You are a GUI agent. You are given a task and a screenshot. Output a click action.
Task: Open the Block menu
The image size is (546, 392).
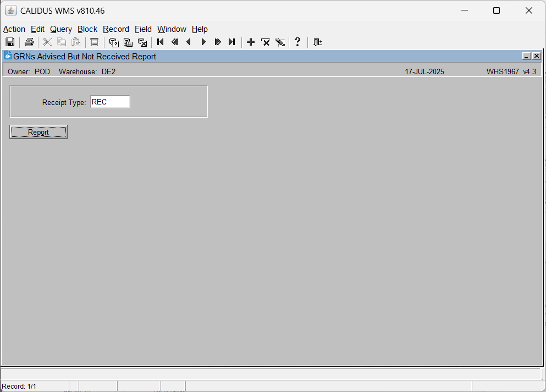click(x=87, y=29)
